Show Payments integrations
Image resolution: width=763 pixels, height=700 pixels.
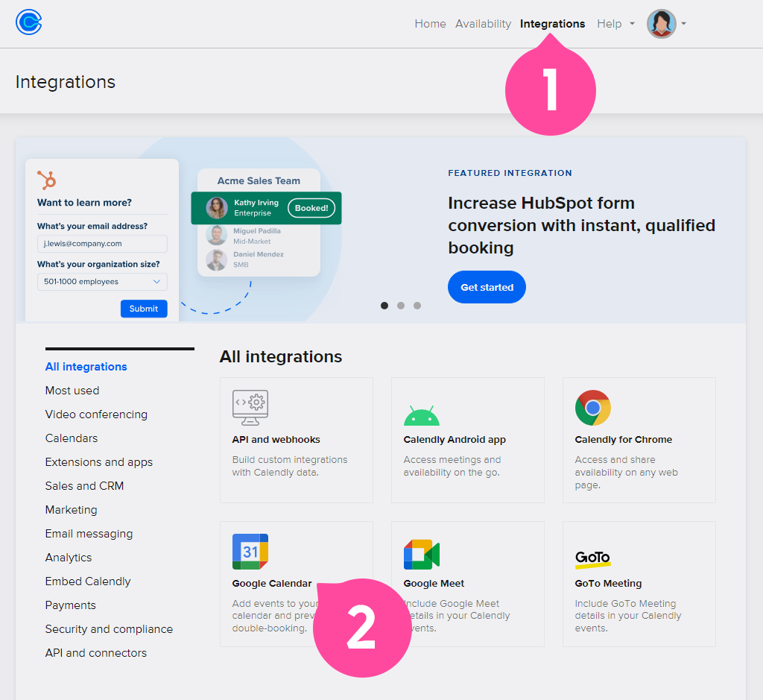pyautogui.click(x=71, y=605)
